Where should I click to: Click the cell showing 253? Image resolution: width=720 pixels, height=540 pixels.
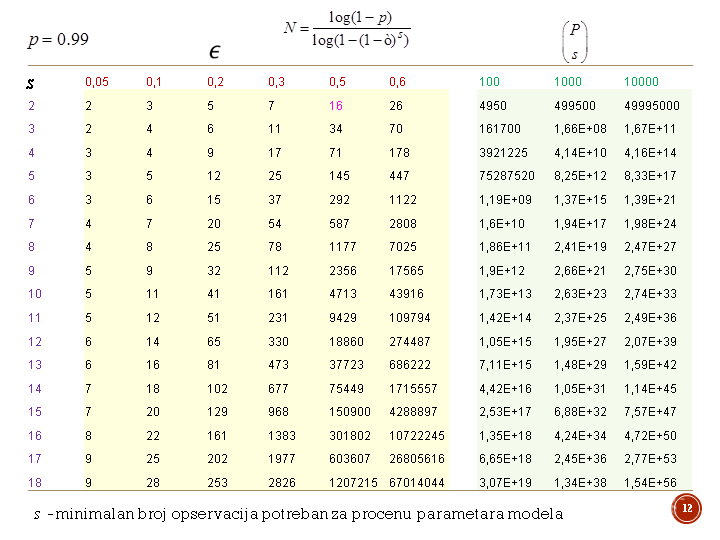(x=217, y=483)
